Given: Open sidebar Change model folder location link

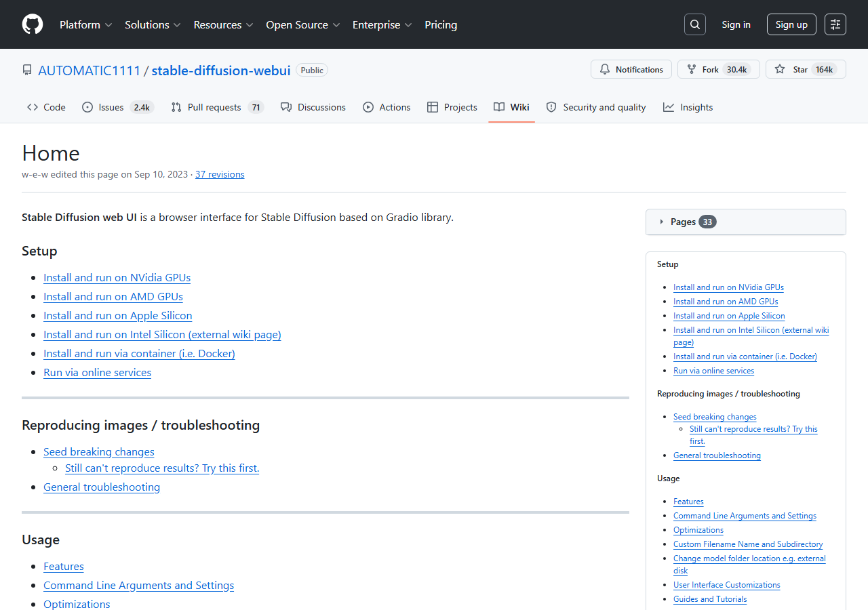Looking at the screenshot, I should coord(749,565).
